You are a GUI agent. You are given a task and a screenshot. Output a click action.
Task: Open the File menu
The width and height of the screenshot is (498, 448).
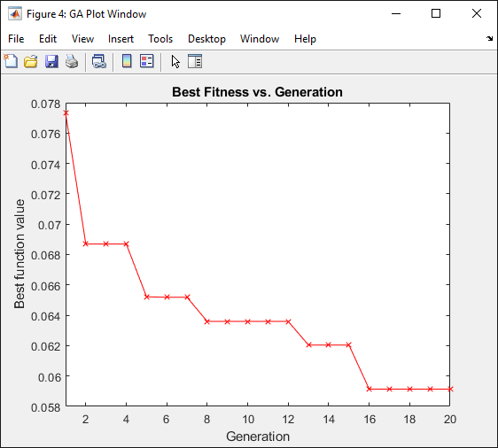[x=16, y=39]
